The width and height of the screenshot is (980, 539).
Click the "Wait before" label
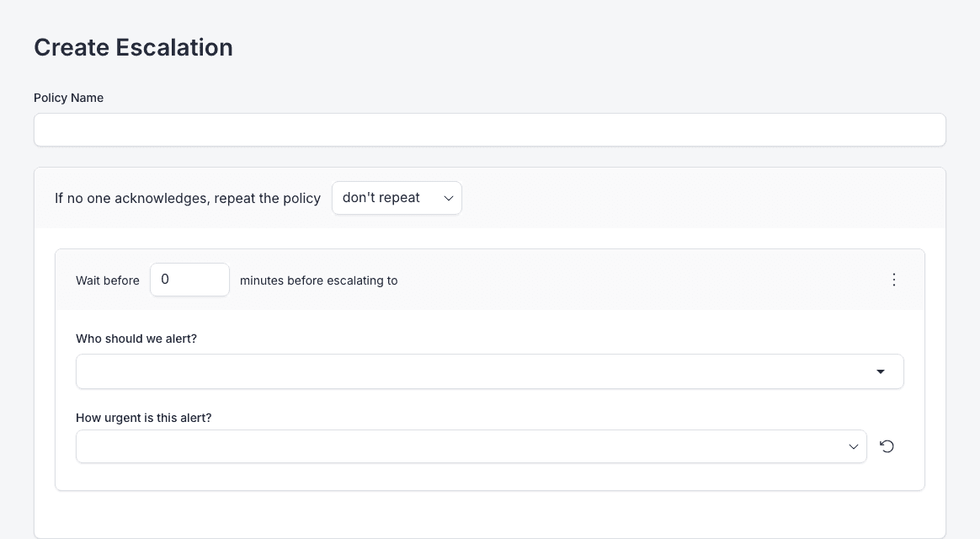(x=108, y=280)
